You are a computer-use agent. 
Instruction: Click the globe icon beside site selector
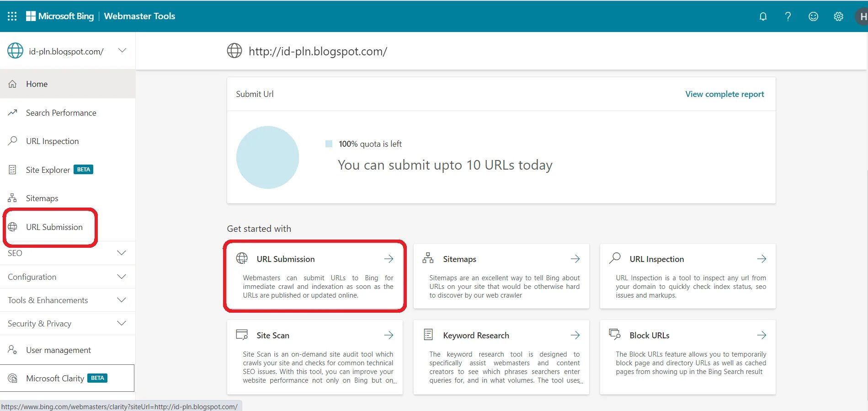click(x=15, y=51)
